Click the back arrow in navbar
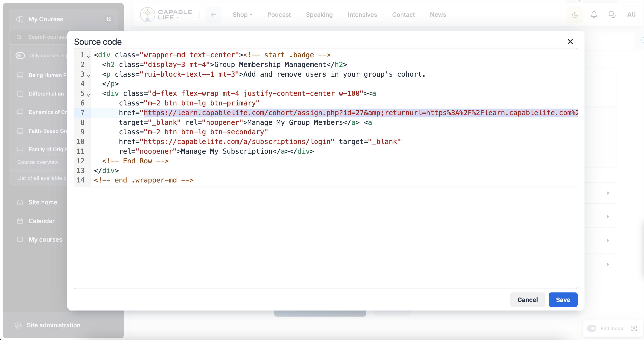This screenshot has height=340, width=644. tap(213, 15)
